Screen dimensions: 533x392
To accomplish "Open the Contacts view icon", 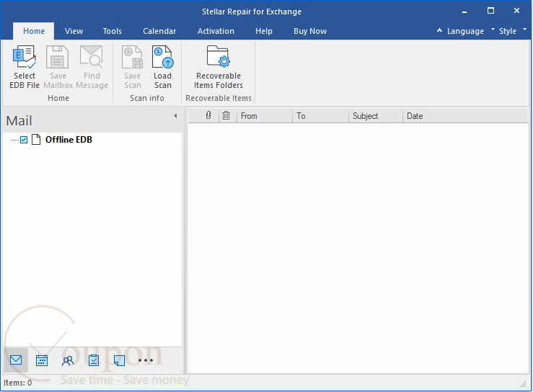I will [x=68, y=360].
